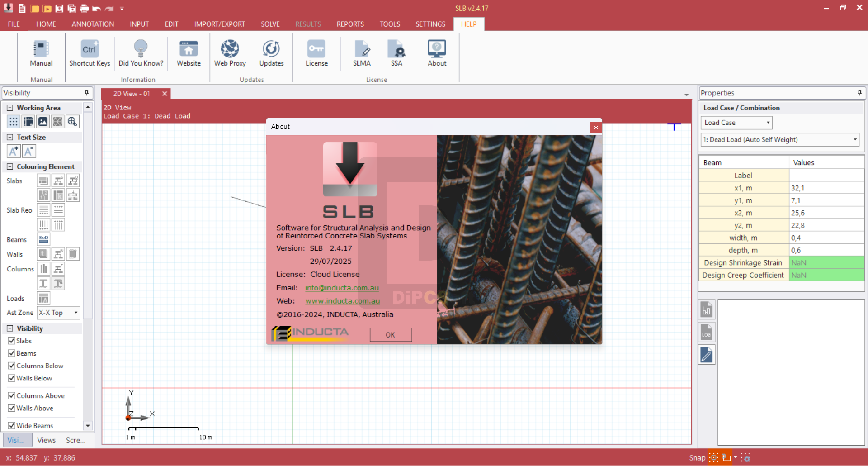Open the chart report icon beside the output box
Viewport: 868px width, 466px height.
pos(707,309)
